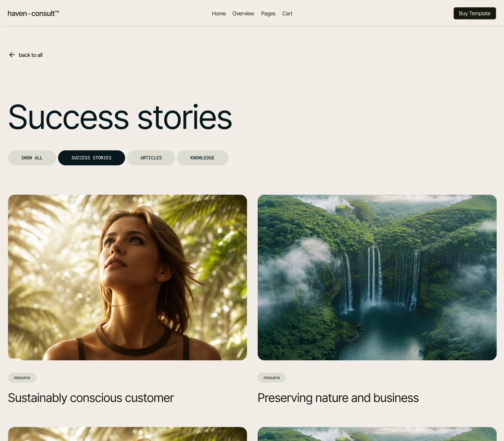The image size is (504, 441).
Task: Select the SHOW ALL filter
Action: tap(32, 158)
